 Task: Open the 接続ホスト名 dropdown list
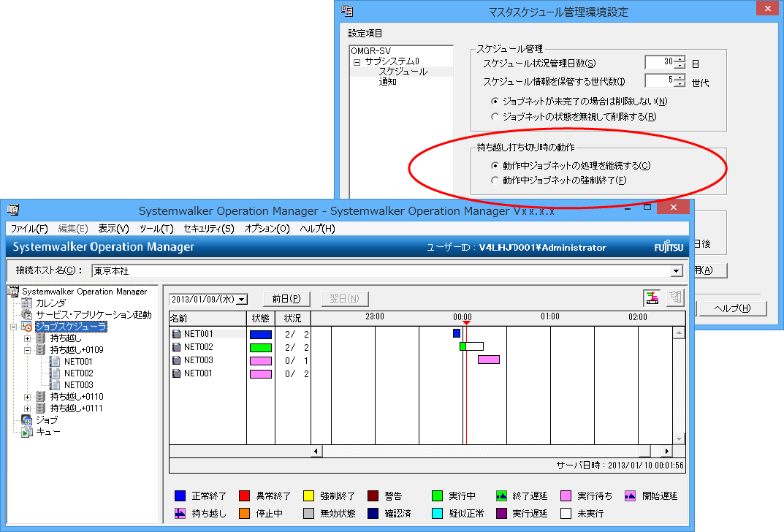coord(676,270)
